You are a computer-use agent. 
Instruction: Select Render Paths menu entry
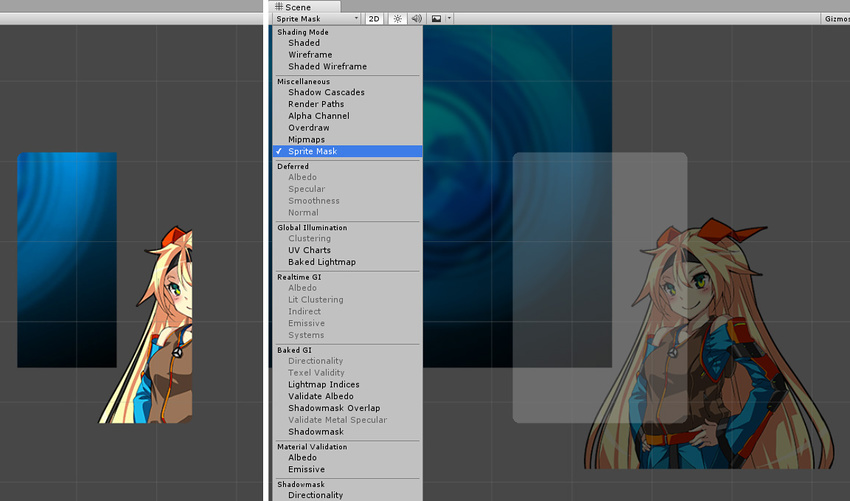click(x=316, y=104)
